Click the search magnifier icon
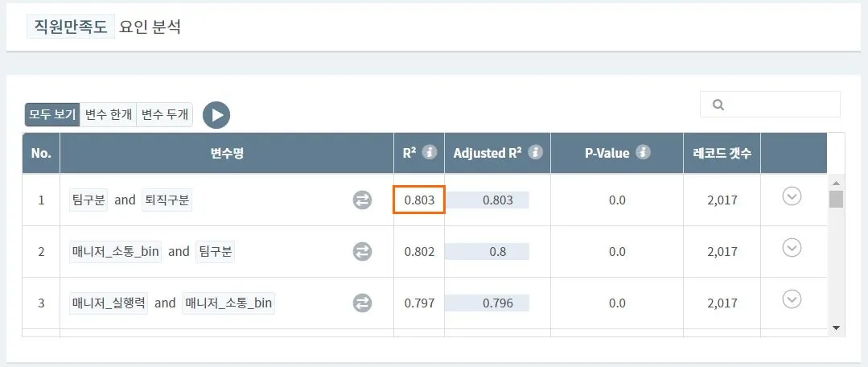The image size is (868, 367). (x=718, y=105)
